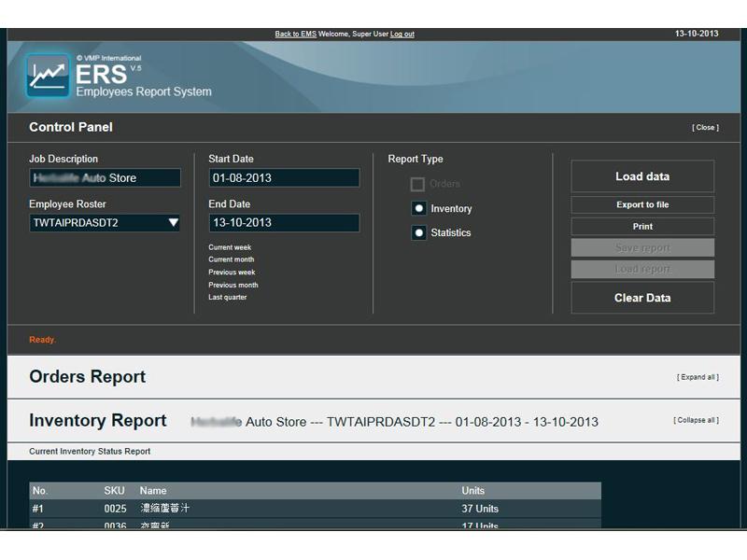747x560 pixels.
Task: Click the Load data button
Action: (642, 176)
